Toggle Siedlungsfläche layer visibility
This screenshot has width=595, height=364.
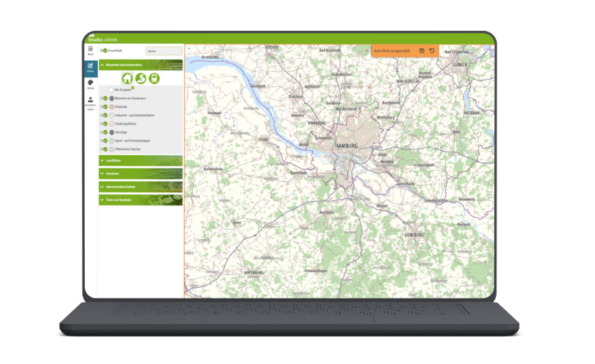(104, 124)
